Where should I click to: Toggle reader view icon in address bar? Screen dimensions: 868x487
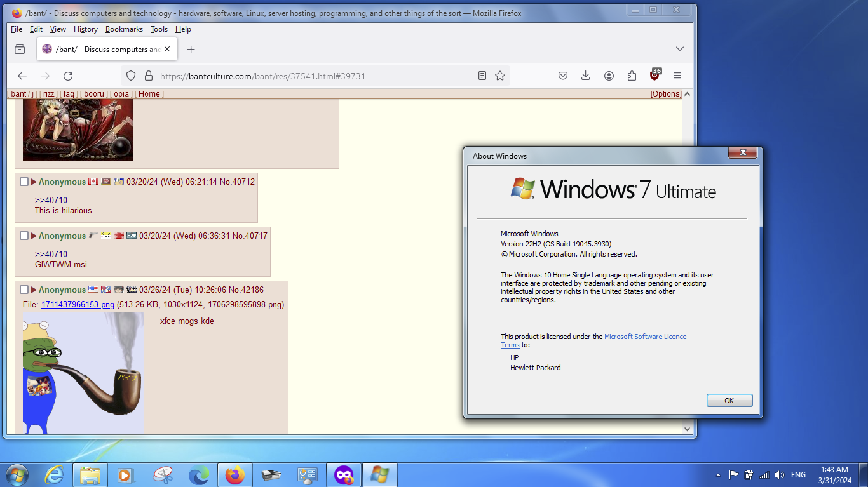(x=482, y=76)
